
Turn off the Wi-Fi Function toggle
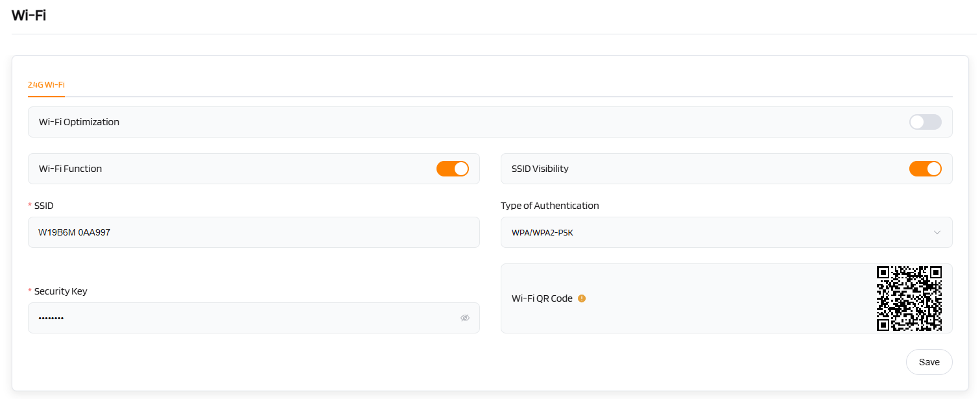[x=452, y=169]
